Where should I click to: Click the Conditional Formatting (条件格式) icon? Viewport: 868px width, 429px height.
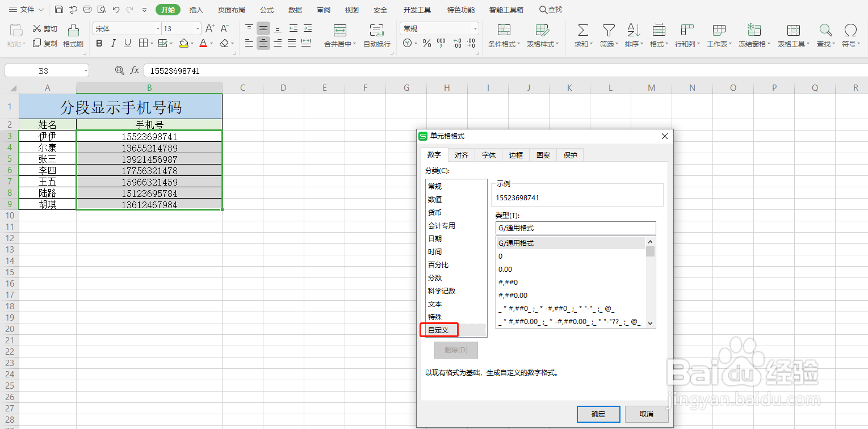click(504, 30)
